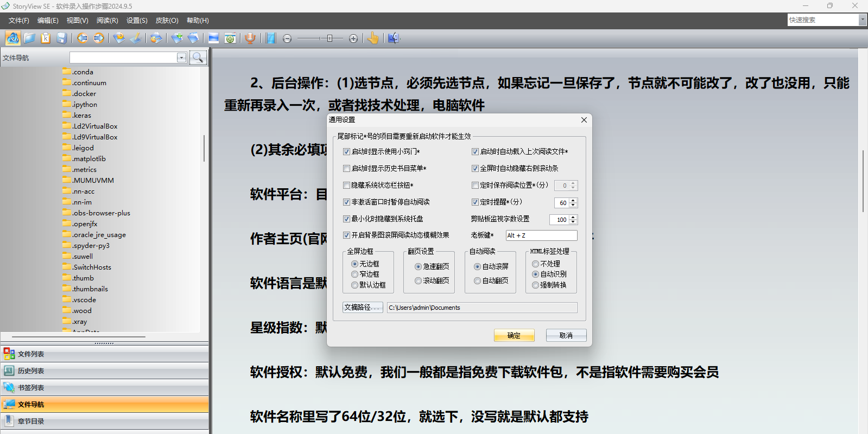
Task: Click the pointing hand toolbar icon
Action: pyautogui.click(x=373, y=38)
